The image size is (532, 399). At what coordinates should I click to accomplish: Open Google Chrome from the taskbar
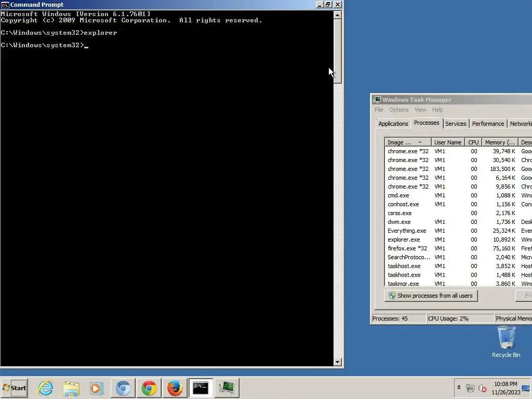pyautogui.click(x=149, y=388)
